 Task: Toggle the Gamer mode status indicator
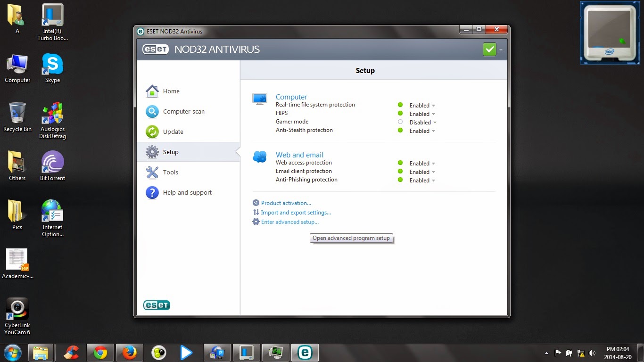coord(400,122)
